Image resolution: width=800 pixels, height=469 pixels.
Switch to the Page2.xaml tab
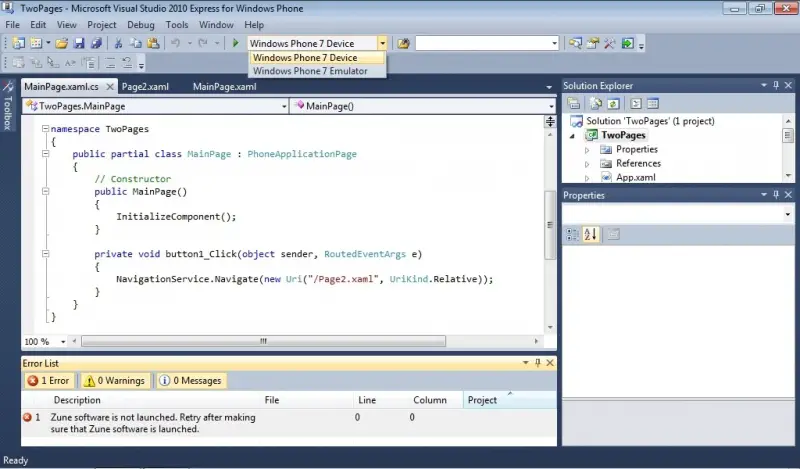(x=145, y=87)
